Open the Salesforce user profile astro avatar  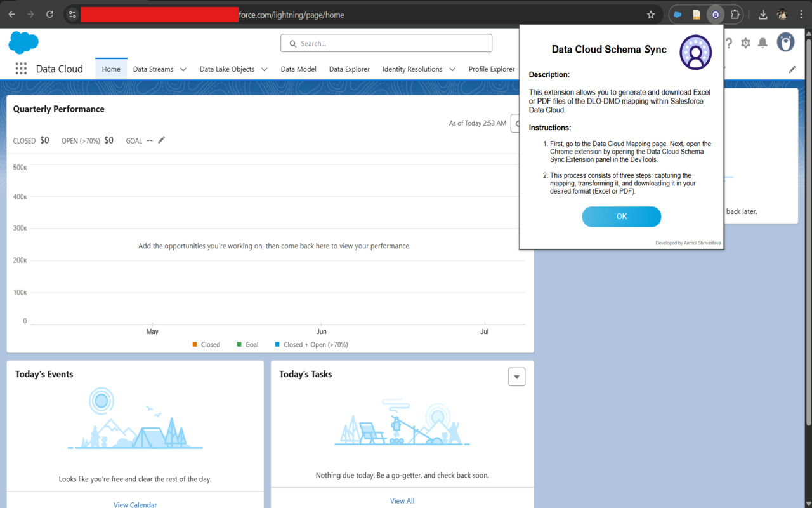tap(785, 43)
